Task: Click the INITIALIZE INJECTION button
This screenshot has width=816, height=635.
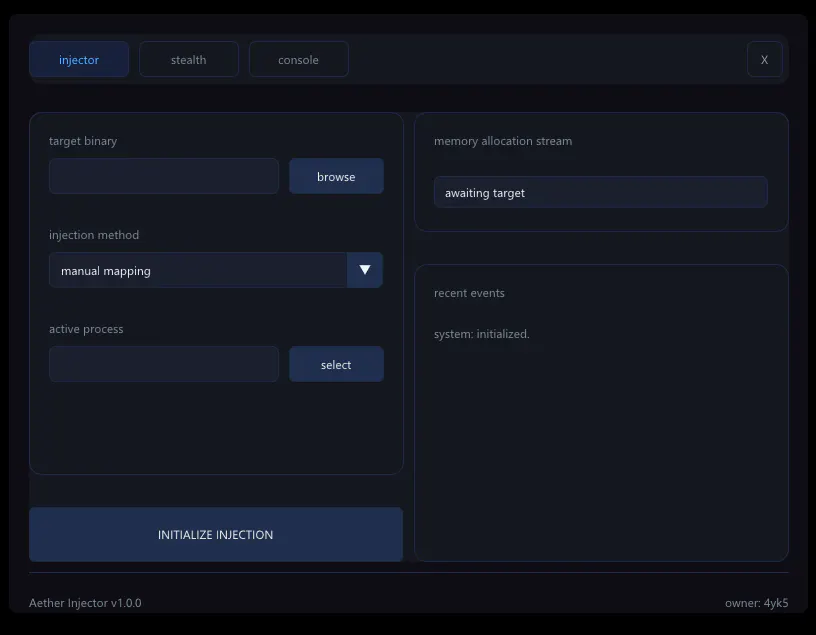Action: tap(216, 535)
